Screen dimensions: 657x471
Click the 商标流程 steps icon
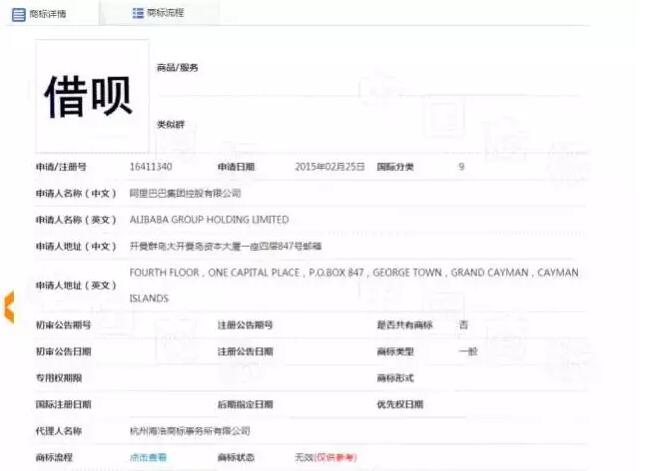coord(138,13)
